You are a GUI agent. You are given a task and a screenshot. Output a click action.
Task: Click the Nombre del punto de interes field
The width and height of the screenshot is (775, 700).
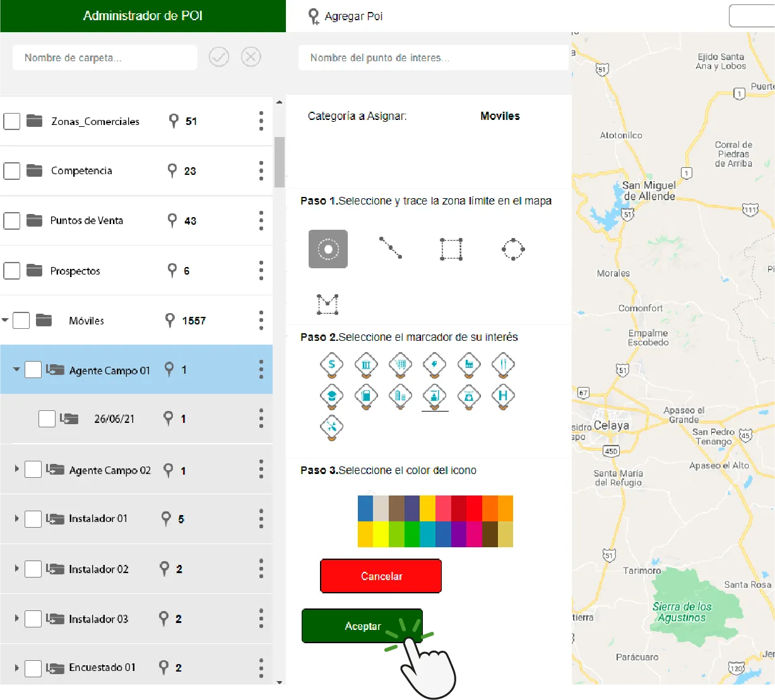434,57
